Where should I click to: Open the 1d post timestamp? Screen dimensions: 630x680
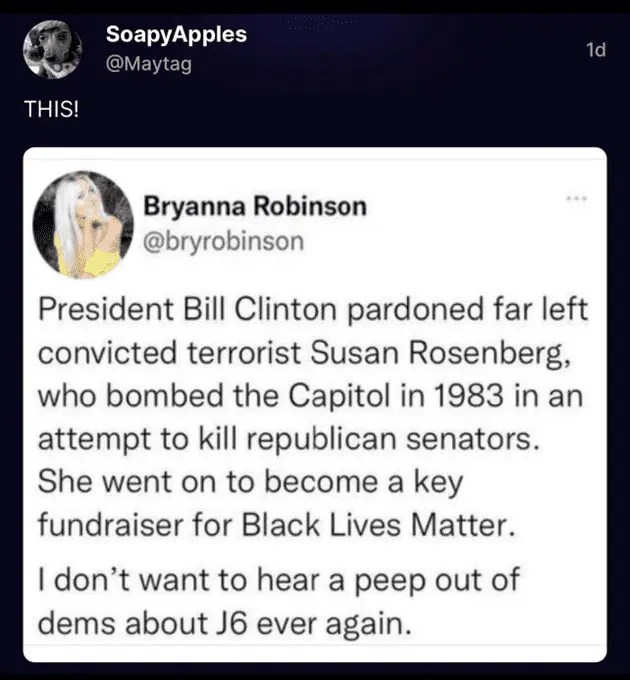pyautogui.click(x=595, y=48)
